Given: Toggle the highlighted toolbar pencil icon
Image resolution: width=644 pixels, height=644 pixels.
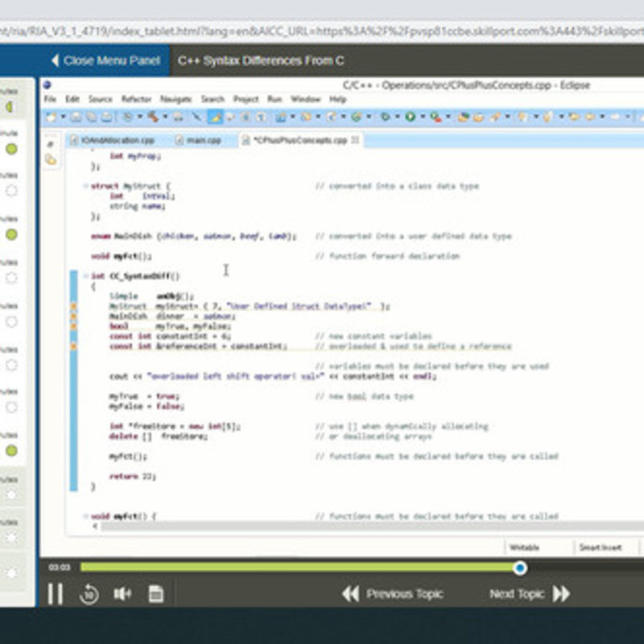Looking at the screenshot, I should (x=215, y=117).
